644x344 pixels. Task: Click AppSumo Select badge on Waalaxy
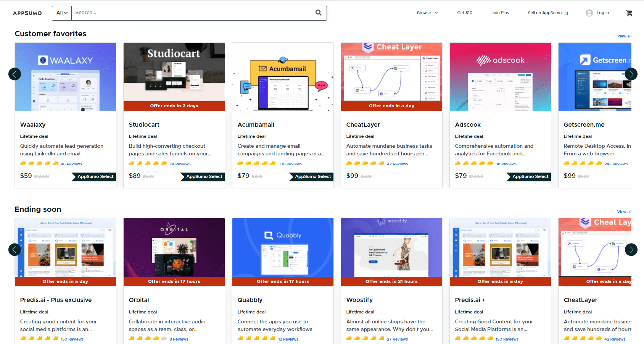point(94,177)
